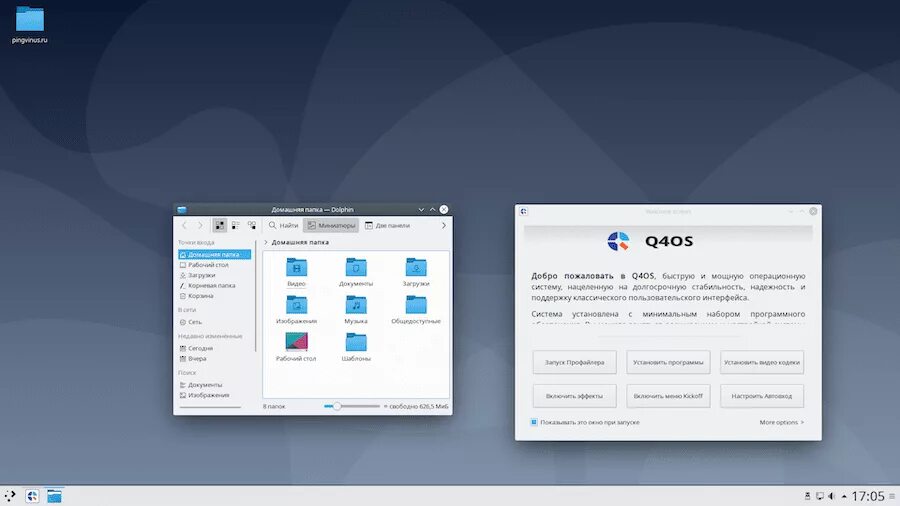Image resolution: width=900 pixels, height=506 pixels.
Task: Open the Dolphin window menu icon in titlebar
Action: pos(182,210)
